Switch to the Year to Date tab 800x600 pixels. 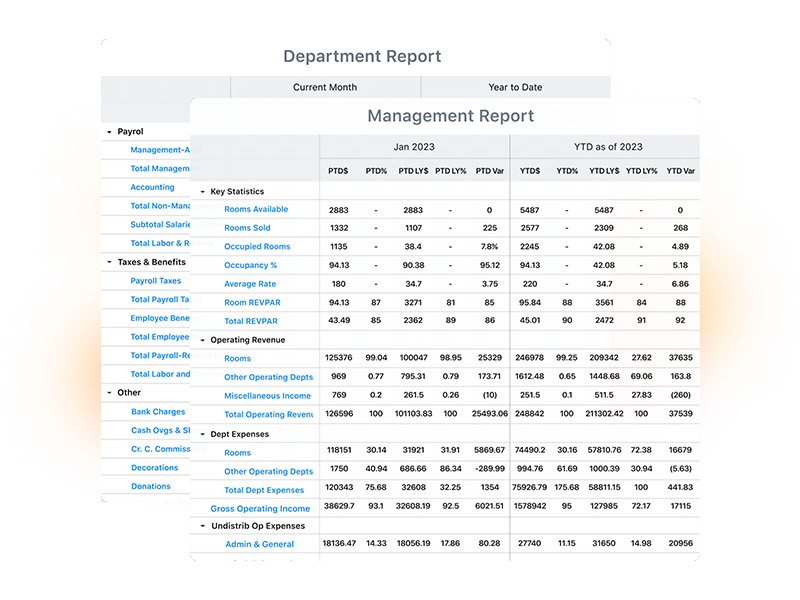click(x=515, y=87)
